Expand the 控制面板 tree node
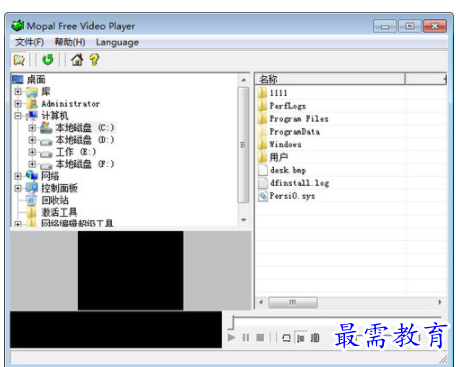The height and width of the screenshot is (367, 456). point(18,188)
